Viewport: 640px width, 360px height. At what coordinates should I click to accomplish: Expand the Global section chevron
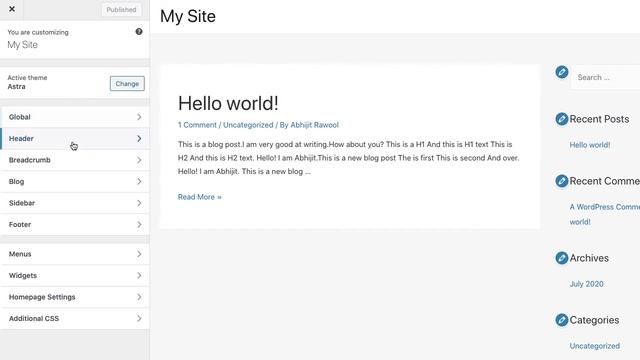coord(139,117)
